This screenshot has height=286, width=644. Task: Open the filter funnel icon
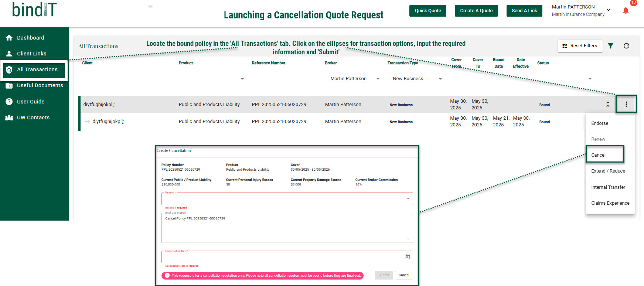[x=610, y=46]
